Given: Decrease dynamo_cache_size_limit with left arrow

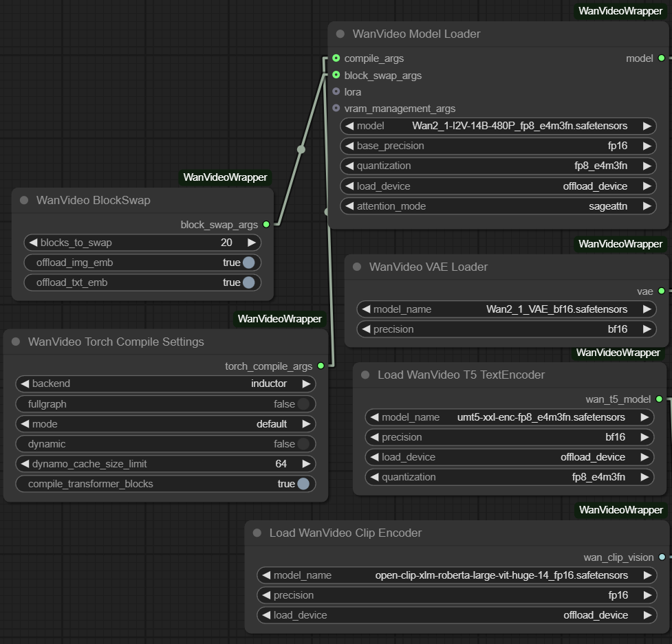Looking at the screenshot, I should coord(25,464).
